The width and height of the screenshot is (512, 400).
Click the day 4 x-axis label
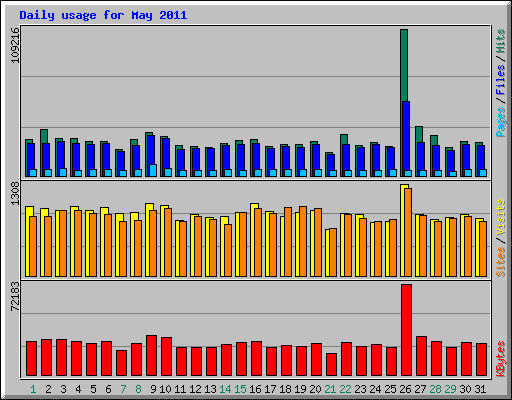pos(78,389)
